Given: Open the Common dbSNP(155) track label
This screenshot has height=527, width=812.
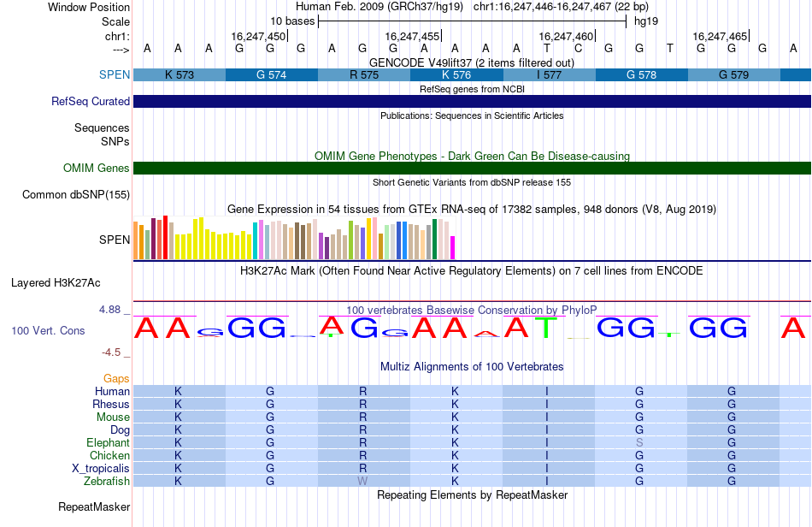Looking at the screenshot, I should coord(76,194).
